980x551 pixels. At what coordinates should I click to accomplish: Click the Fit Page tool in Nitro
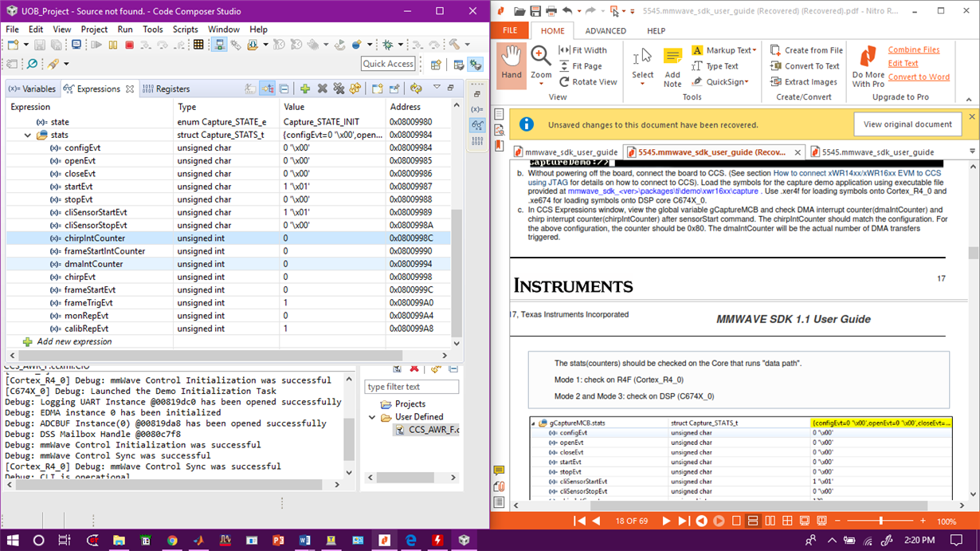580,66
